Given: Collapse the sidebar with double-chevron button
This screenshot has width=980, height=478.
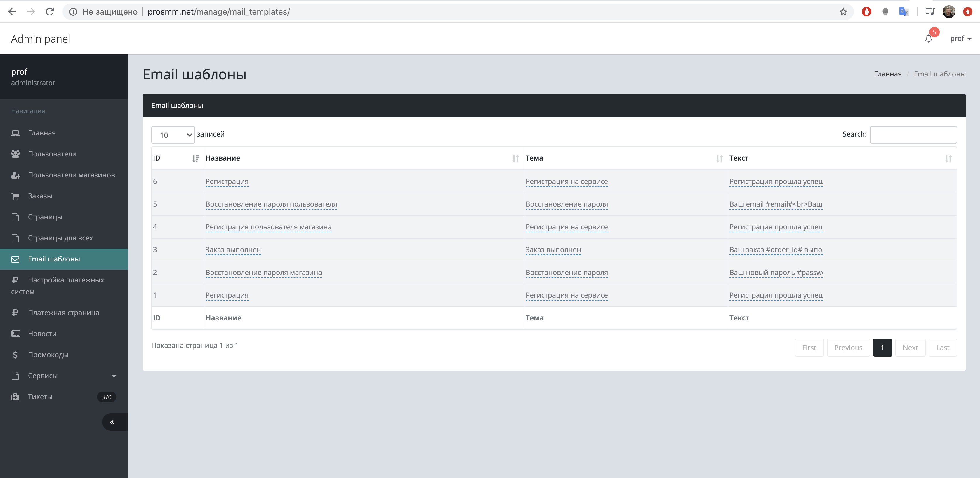Looking at the screenshot, I should coord(115,422).
